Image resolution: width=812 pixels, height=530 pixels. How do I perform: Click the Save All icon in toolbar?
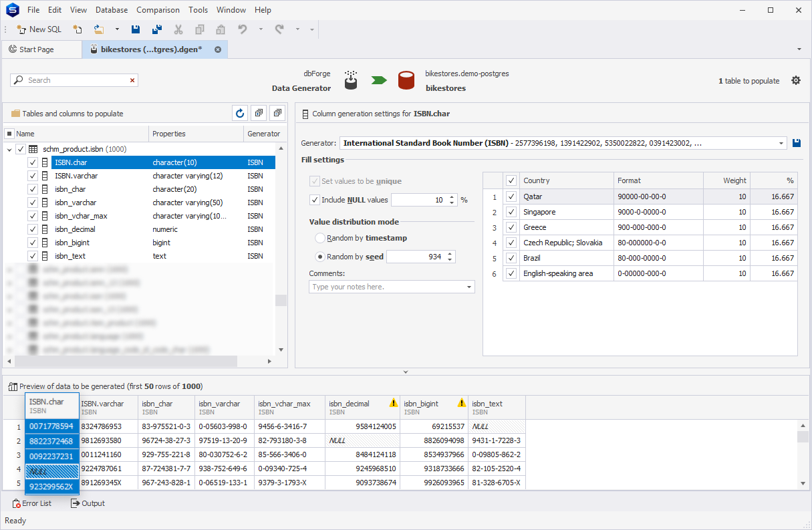(157, 29)
